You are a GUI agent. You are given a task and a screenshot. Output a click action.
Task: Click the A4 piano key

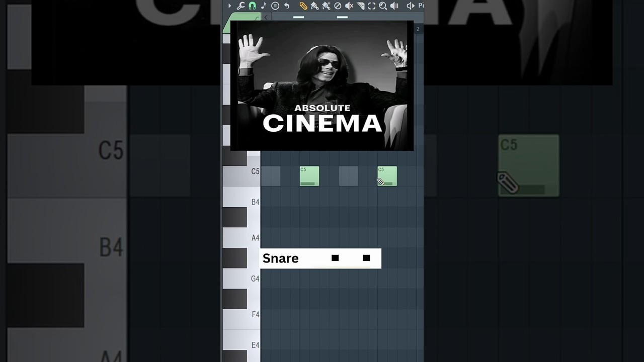pyautogui.click(x=242, y=238)
